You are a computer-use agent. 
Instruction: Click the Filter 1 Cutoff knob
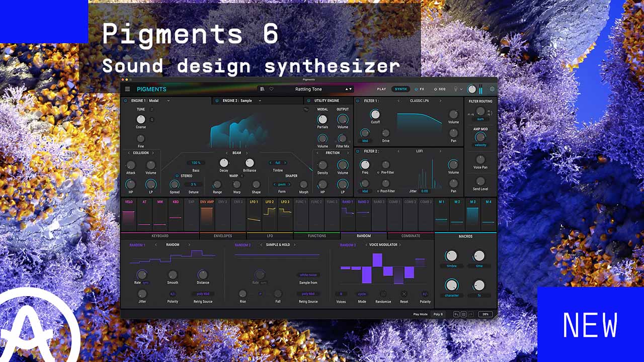click(x=375, y=114)
